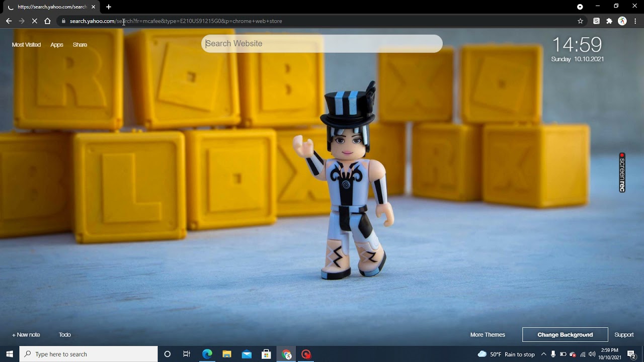Open the Support link
Screen dimensions: 644x362
click(x=624, y=334)
